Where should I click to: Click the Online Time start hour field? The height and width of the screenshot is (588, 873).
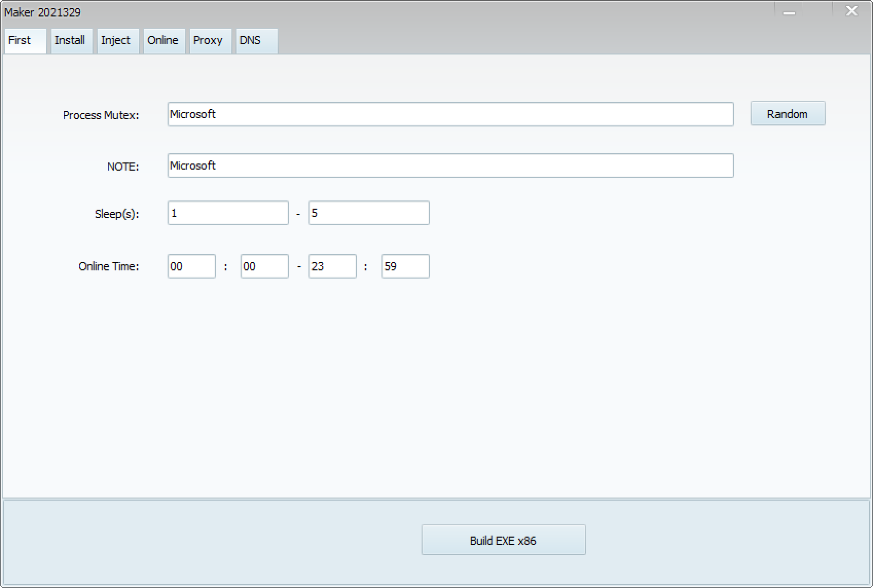tap(191, 266)
